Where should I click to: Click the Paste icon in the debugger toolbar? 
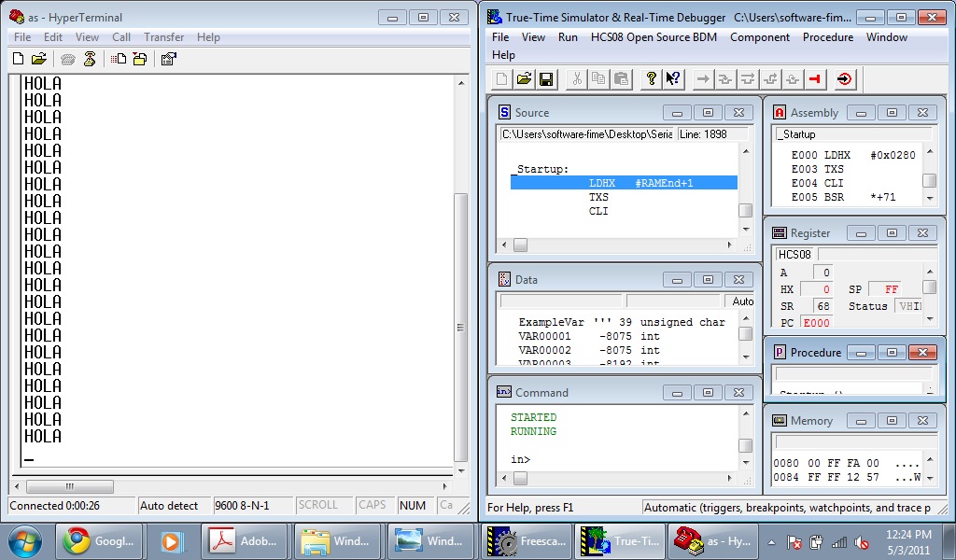click(x=621, y=79)
